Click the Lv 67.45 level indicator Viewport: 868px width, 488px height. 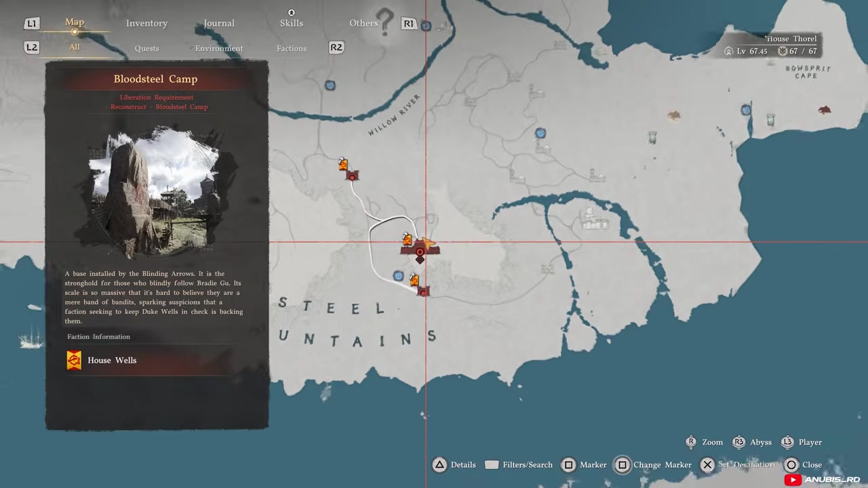[x=746, y=52]
